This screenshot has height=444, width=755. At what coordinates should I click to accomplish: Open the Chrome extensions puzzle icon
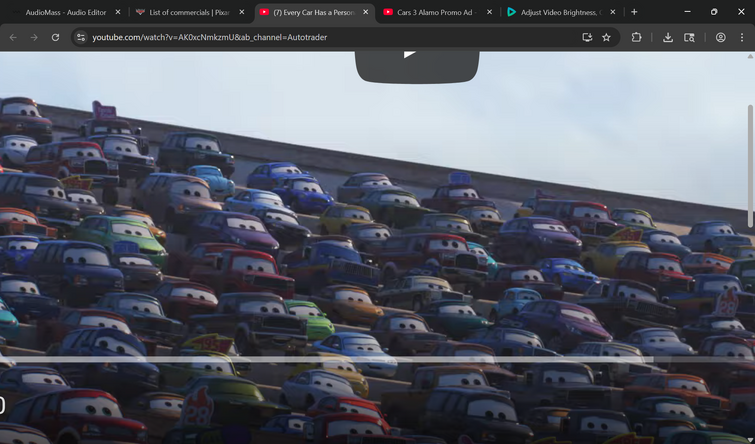click(637, 37)
